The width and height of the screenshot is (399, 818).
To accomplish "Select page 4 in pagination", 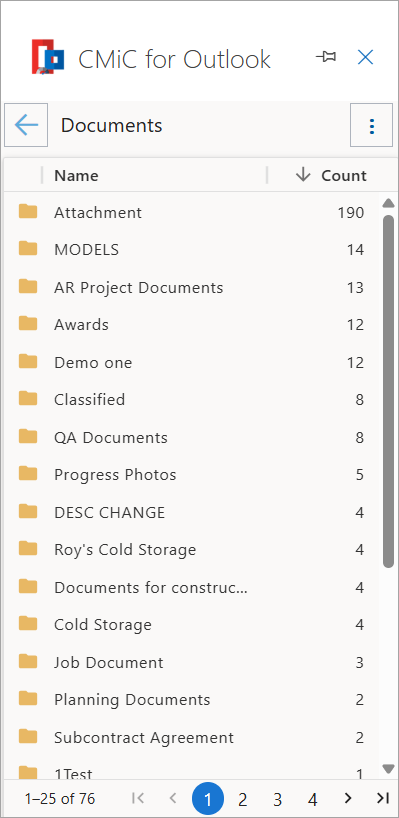I will click(312, 799).
